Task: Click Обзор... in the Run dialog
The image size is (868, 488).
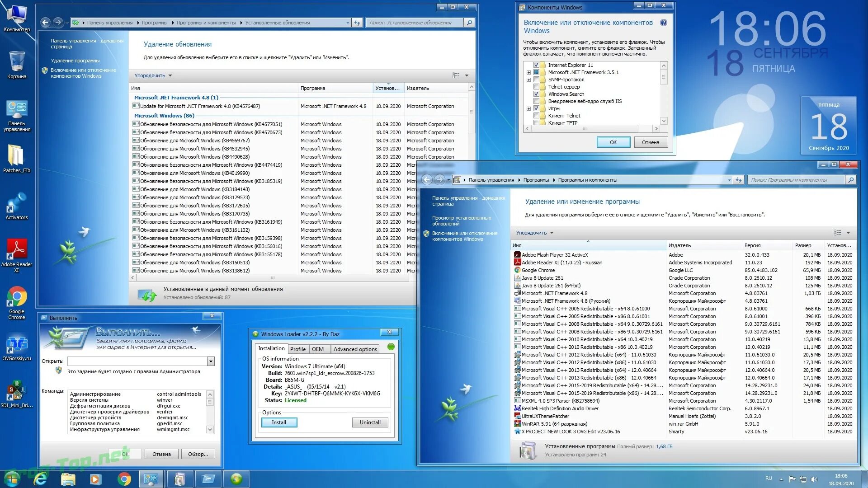Action: click(x=198, y=454)
